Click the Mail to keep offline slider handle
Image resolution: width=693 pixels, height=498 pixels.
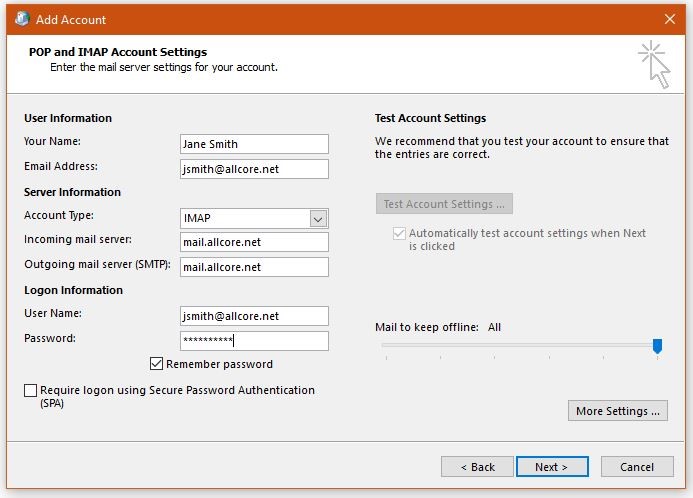pos(657,345)
